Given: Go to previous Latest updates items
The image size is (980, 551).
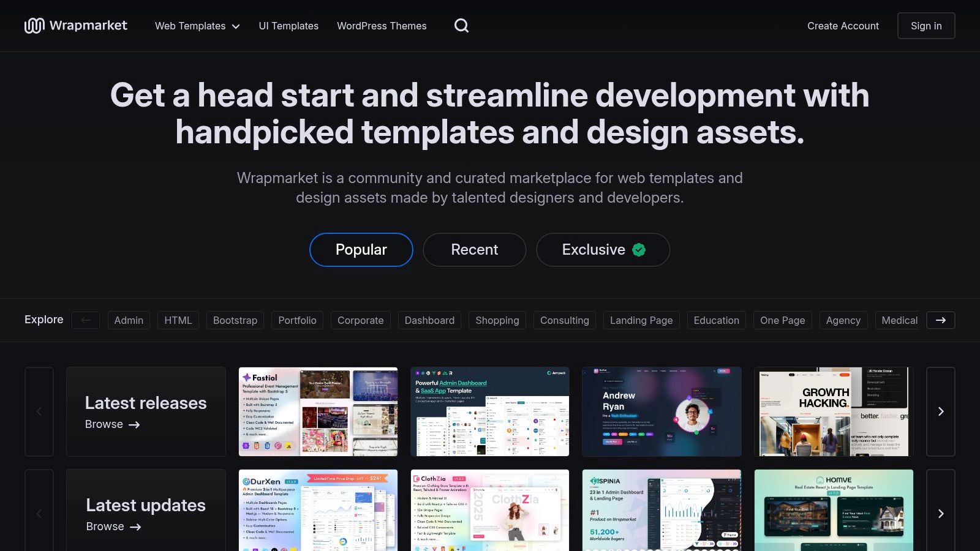Looking at the screenshot, I should [39, 514].
